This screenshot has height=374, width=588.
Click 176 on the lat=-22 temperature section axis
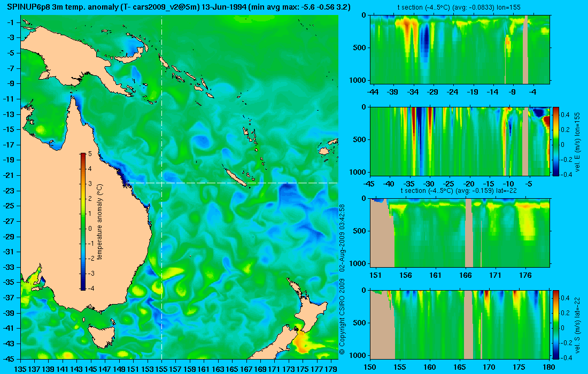point(525,275)
